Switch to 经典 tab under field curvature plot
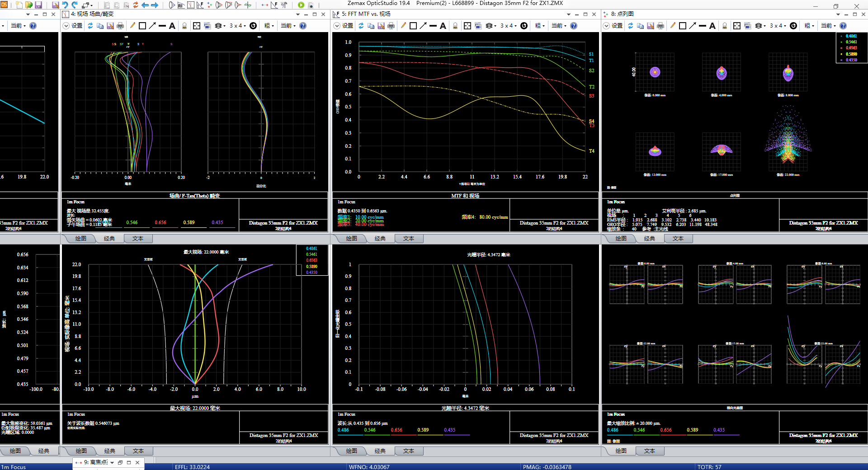Viewport: 868px width, 470px height. pyautogui.click(x=109, y=238)
